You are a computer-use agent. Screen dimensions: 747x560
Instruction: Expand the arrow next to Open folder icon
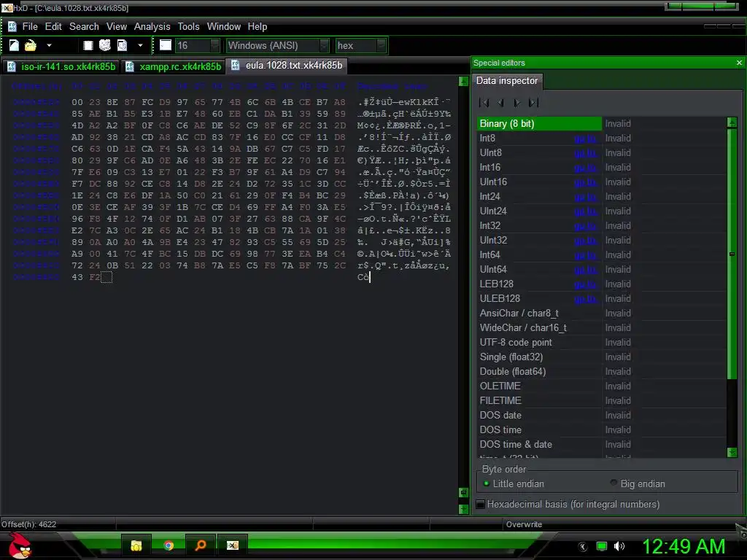(x=49, y=46)
